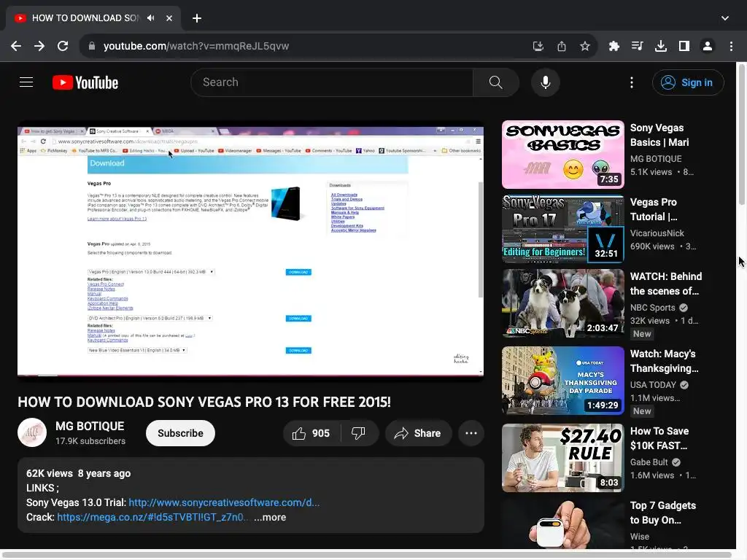Share this page from address bar
The image size is (747, 560).
[562, 46]
